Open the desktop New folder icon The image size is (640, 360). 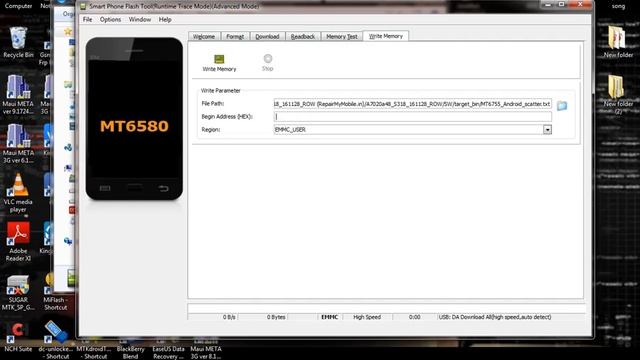pos(618,42)
